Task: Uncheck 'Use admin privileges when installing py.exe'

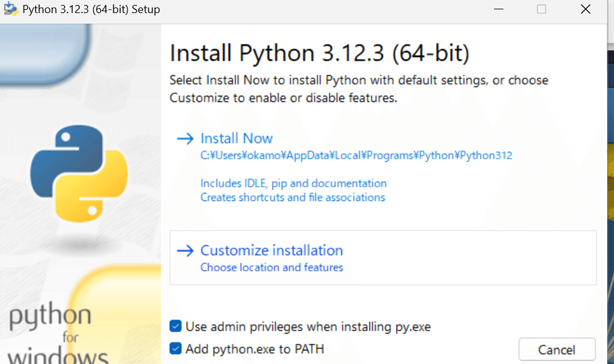Action: 175,326
